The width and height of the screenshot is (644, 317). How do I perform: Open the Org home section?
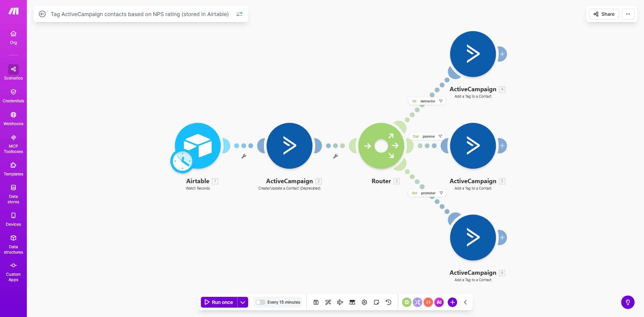pyautogui.click(x=13, y=38)
